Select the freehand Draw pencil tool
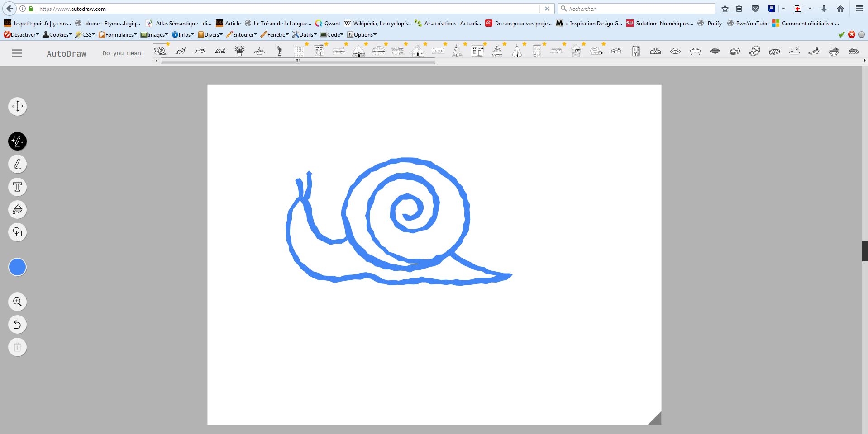Viewport: 868px width, 434px height. 18,164
